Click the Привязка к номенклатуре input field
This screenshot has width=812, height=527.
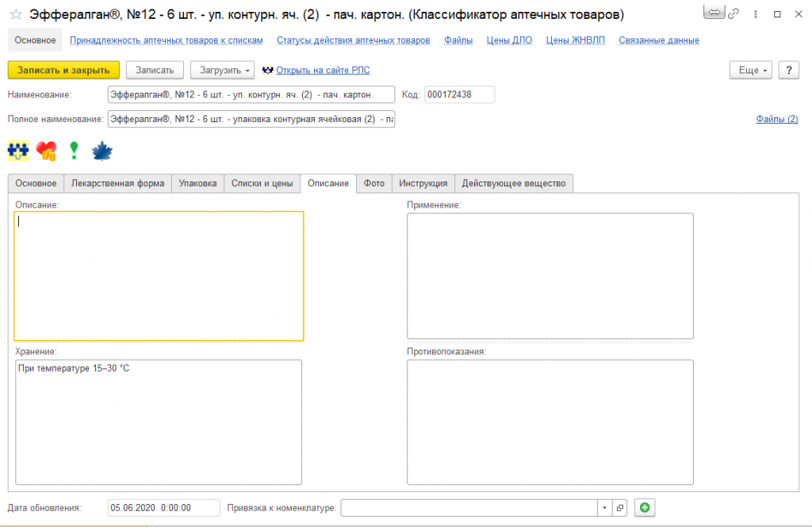point(469,508)
